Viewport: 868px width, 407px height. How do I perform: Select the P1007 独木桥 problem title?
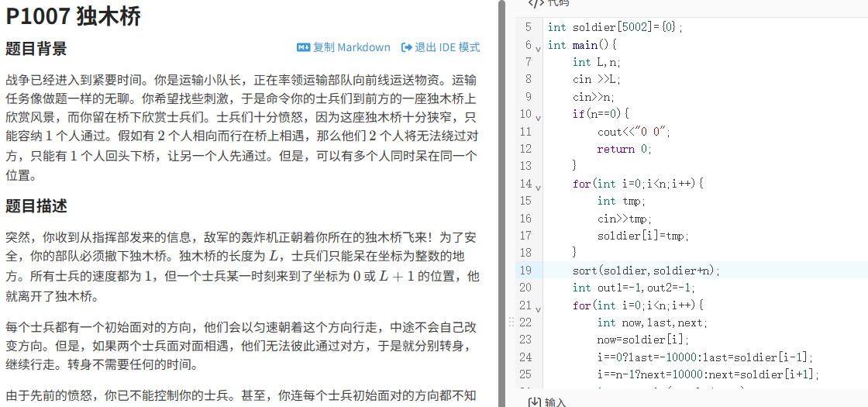[x=73, y=16]
